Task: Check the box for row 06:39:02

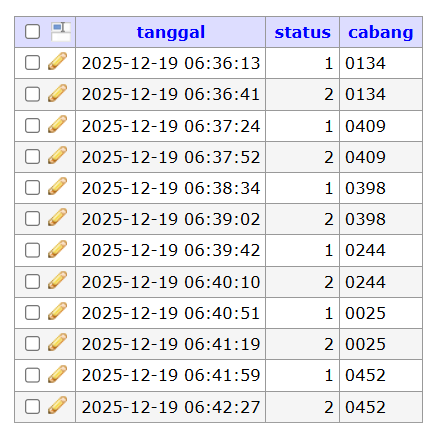Action: 33,219
